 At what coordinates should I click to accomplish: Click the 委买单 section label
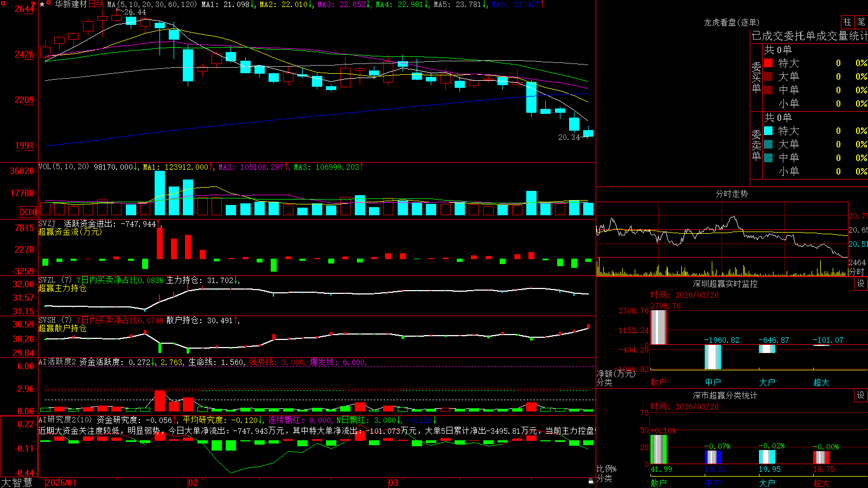756,77
